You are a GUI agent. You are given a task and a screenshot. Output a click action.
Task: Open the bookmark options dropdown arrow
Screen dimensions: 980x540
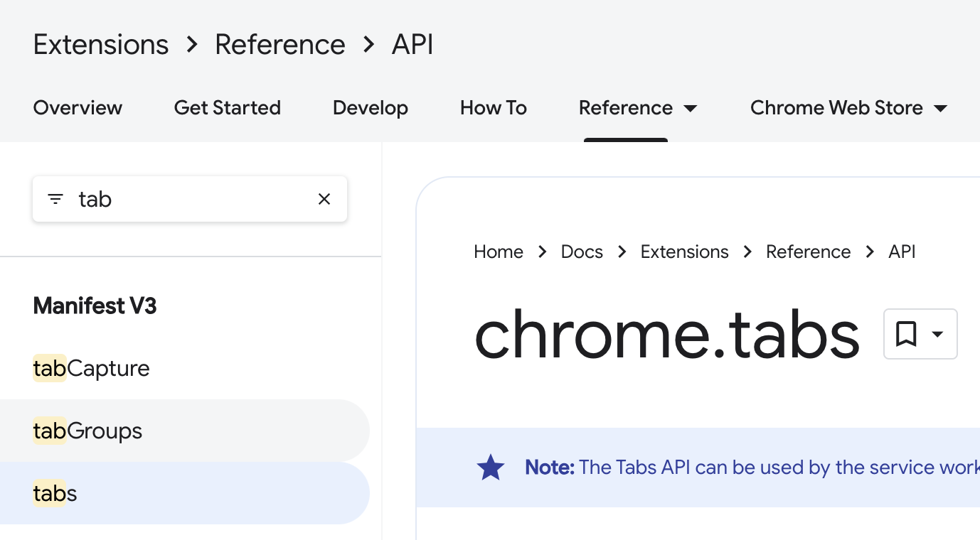936,334
